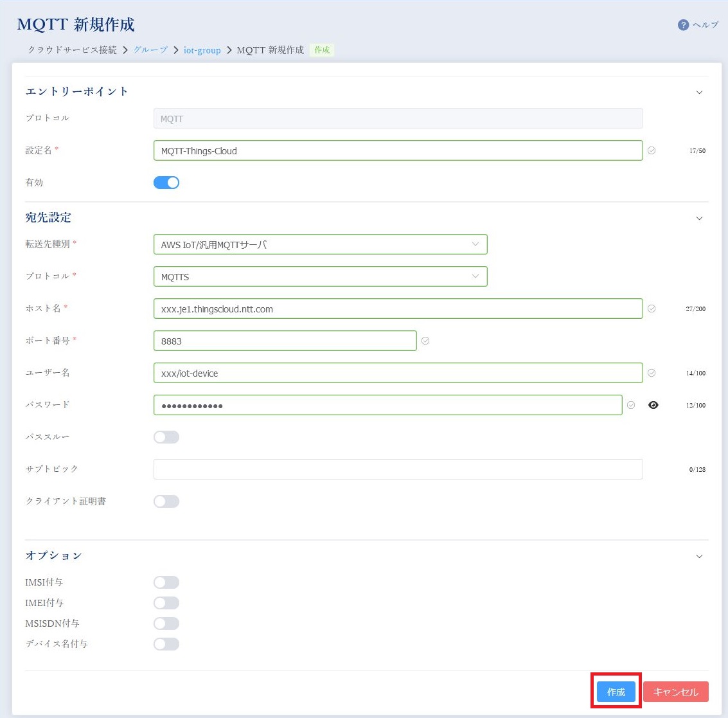The width and height of the screenshot is (728, 718).
Task: Click the check icon beside the パスワード field
Action: (x=630, y=405)
